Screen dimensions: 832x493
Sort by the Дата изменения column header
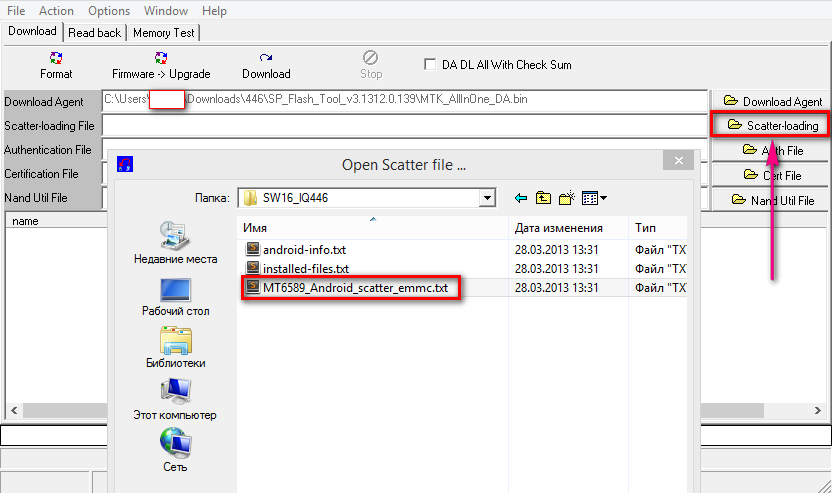point(568,228)
